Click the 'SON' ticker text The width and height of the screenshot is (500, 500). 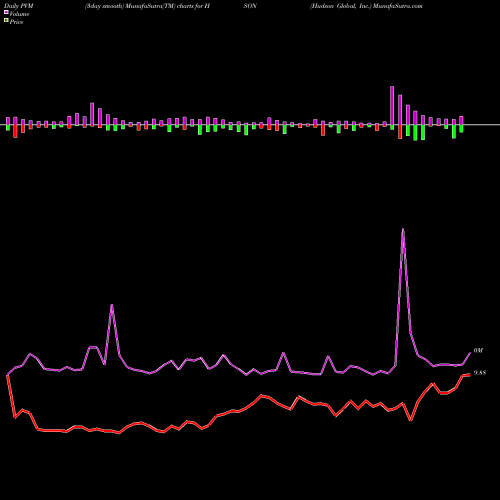click(250, 6)
